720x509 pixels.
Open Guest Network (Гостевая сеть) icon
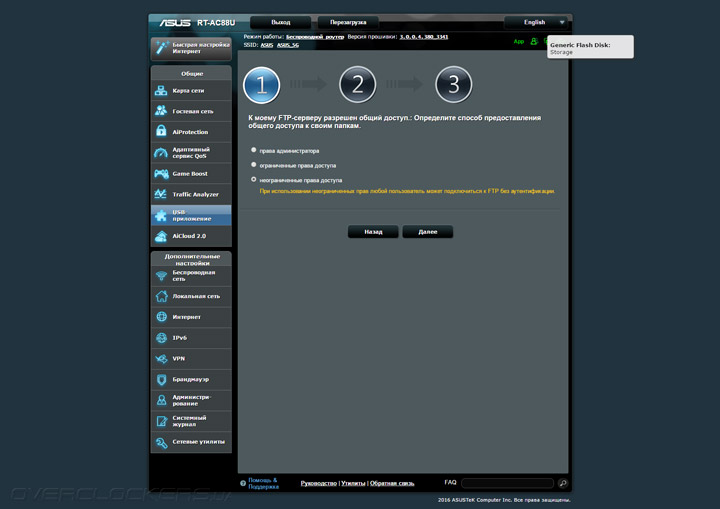click(x=161, y=111)
